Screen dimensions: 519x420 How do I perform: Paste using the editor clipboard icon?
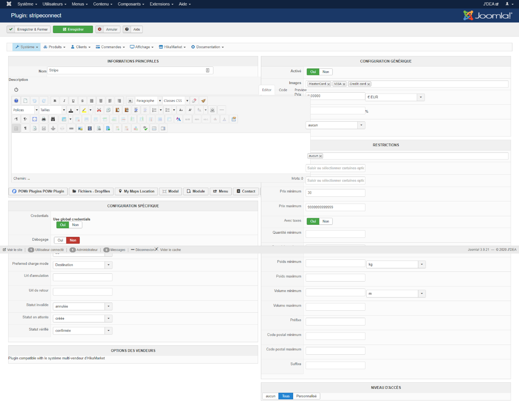(117, 110)
